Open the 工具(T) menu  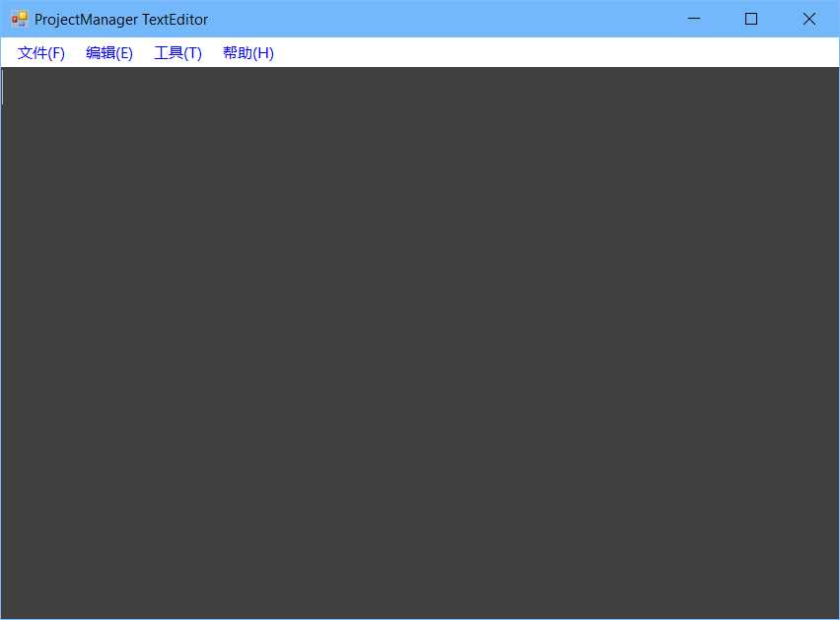(x=177, y=53)
